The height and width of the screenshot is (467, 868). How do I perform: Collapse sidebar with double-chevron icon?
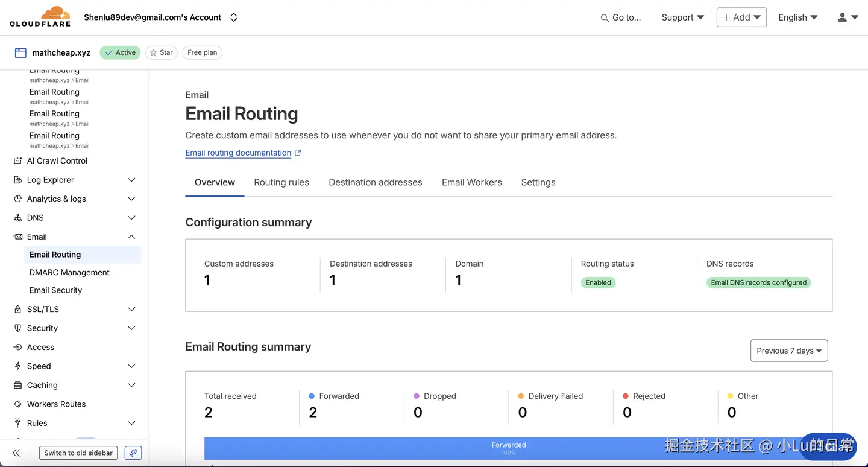[x=16, y=453]
